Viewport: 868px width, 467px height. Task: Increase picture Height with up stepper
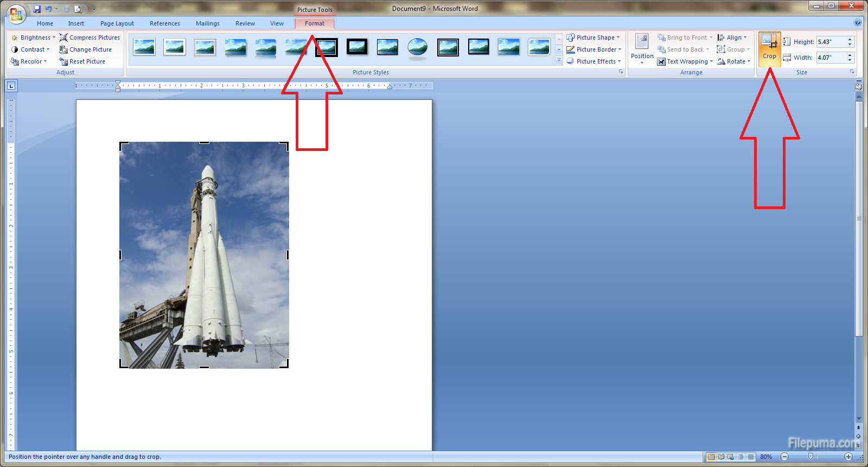850,39
